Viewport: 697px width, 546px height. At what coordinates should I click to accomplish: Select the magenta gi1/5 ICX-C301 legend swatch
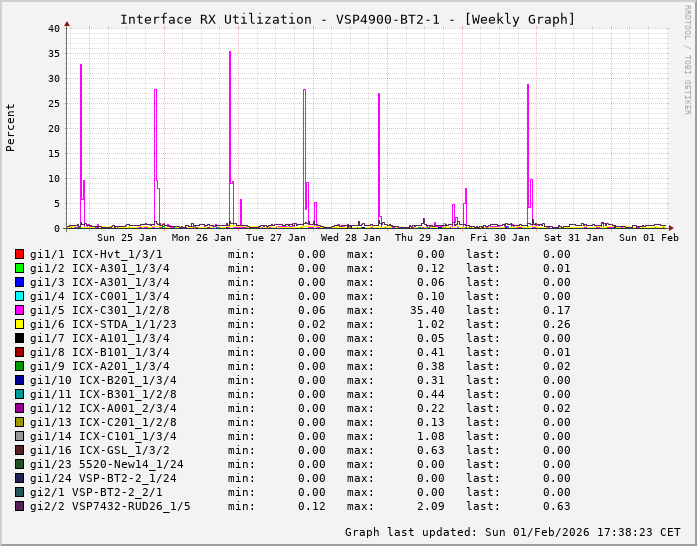pos(20,311)
